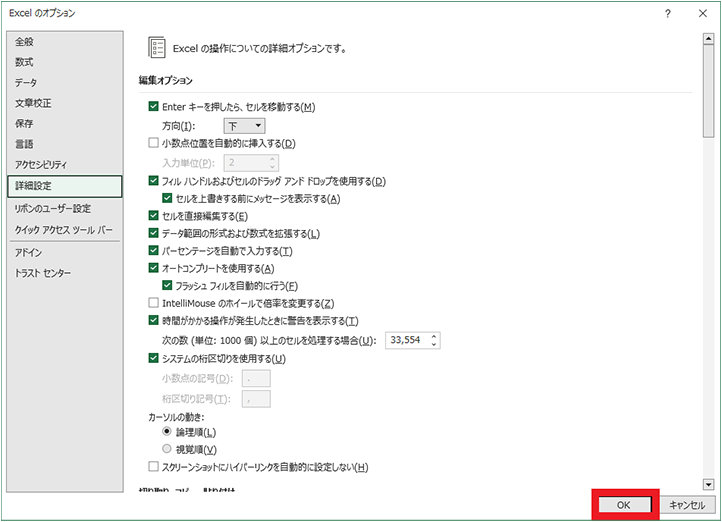Image resolution: width=722 pixels, height=522 pixels.
Task: Toggle システムの桁区切りを使用する checkbox
Action: [153, 358]
